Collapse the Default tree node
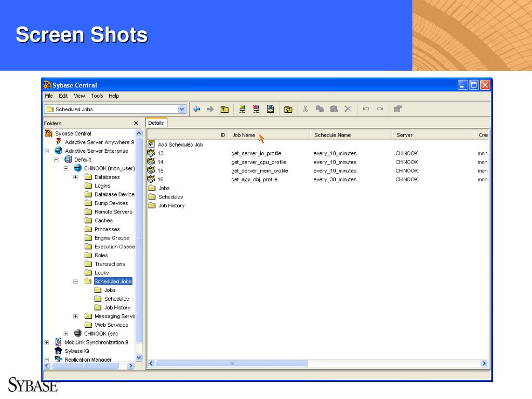 (56, 160)
